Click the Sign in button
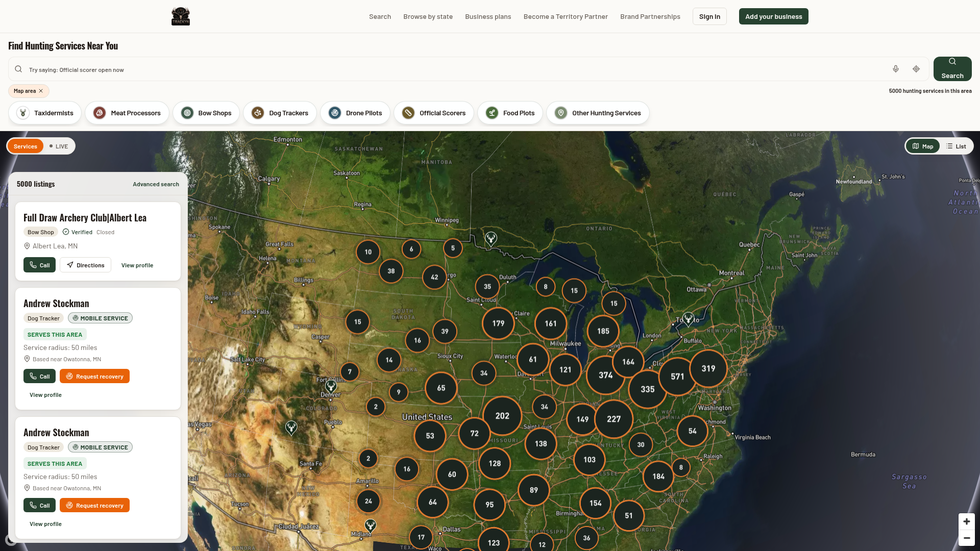 [x=709, y=16]
